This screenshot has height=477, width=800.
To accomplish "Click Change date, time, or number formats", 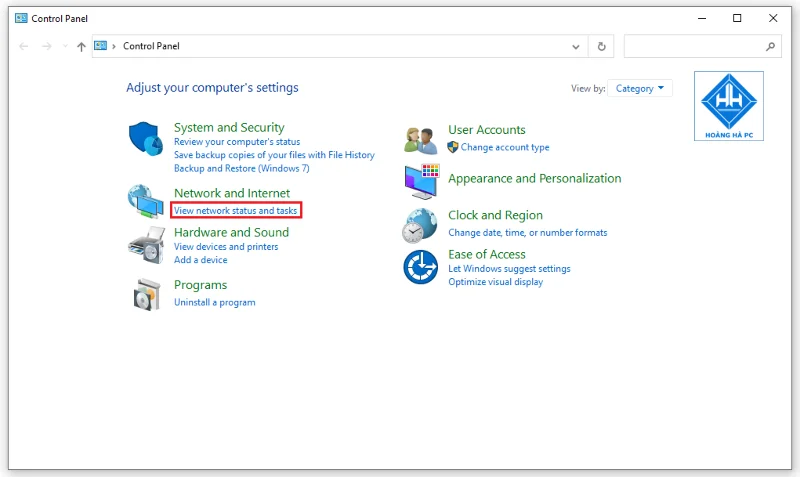I will (x=528, y=233).
